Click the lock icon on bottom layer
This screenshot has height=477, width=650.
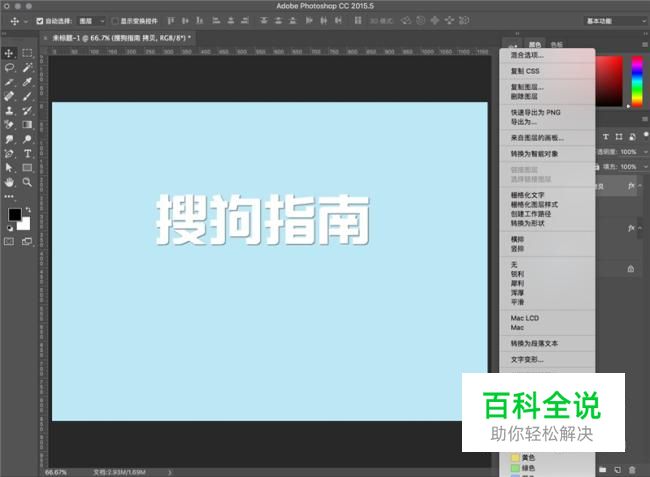point(631,269)
